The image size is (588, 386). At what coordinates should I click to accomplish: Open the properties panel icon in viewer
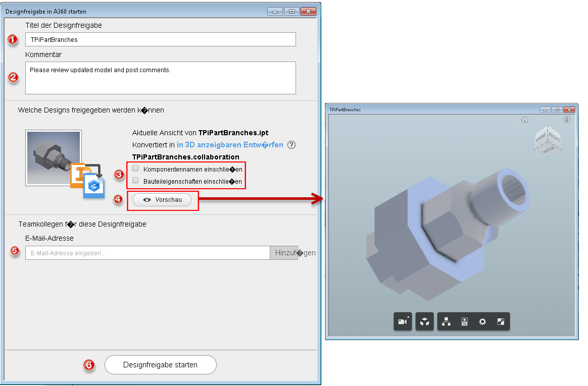tap(464, 321)
